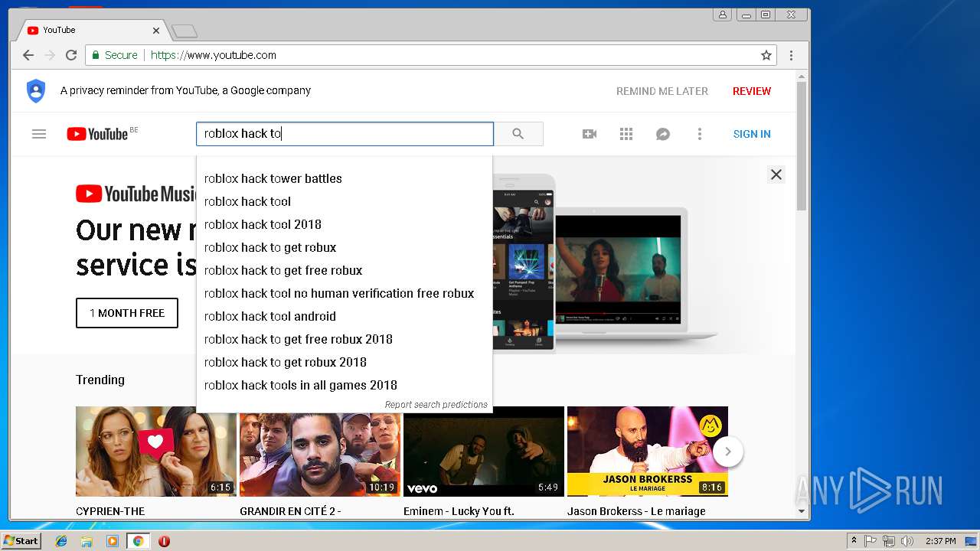Screen dimensions: 980x551
Task: Click the privacy shield icon
Action: click(x=36, y=90)
